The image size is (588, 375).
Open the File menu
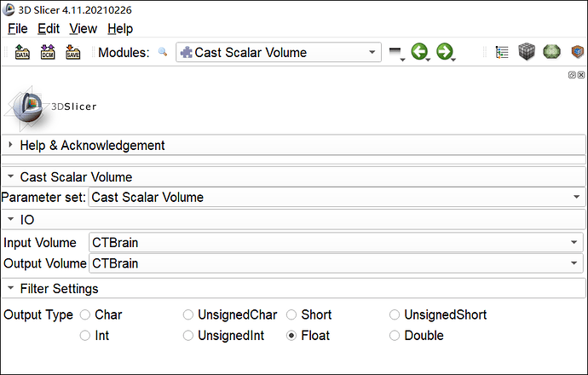18,28
